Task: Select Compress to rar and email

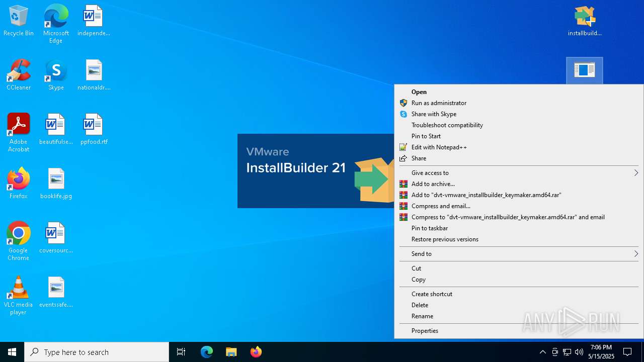Action: point(519,217)
